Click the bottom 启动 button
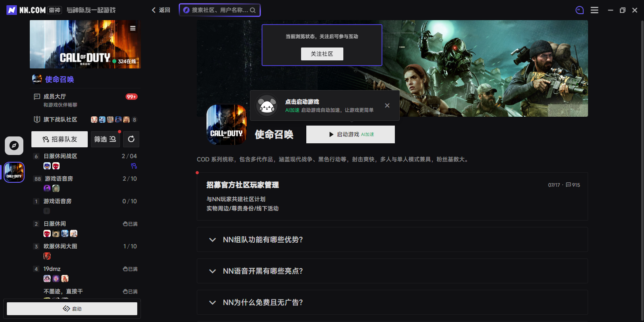644x322 pixels. point(72,309)
